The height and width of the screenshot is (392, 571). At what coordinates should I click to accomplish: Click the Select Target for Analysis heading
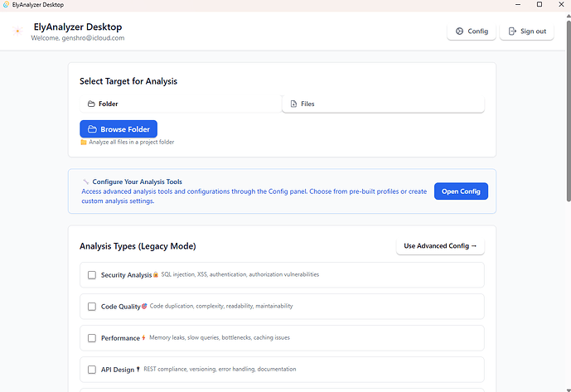click(128, 81)
